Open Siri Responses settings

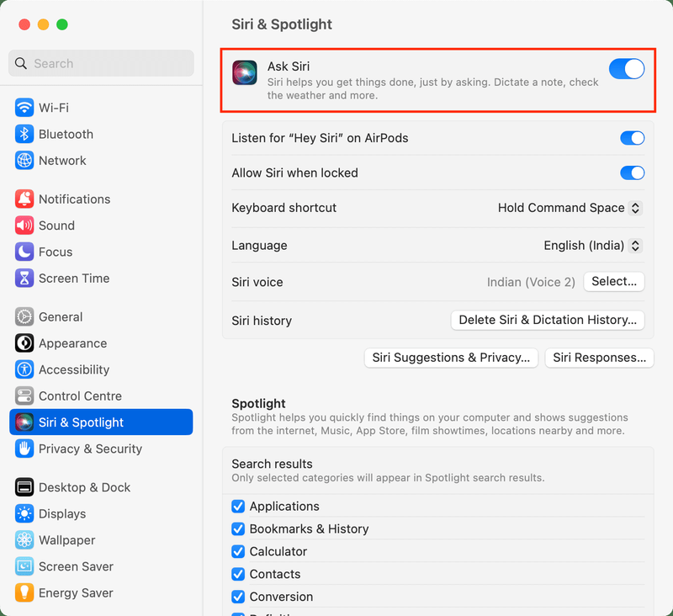(599, 358)
